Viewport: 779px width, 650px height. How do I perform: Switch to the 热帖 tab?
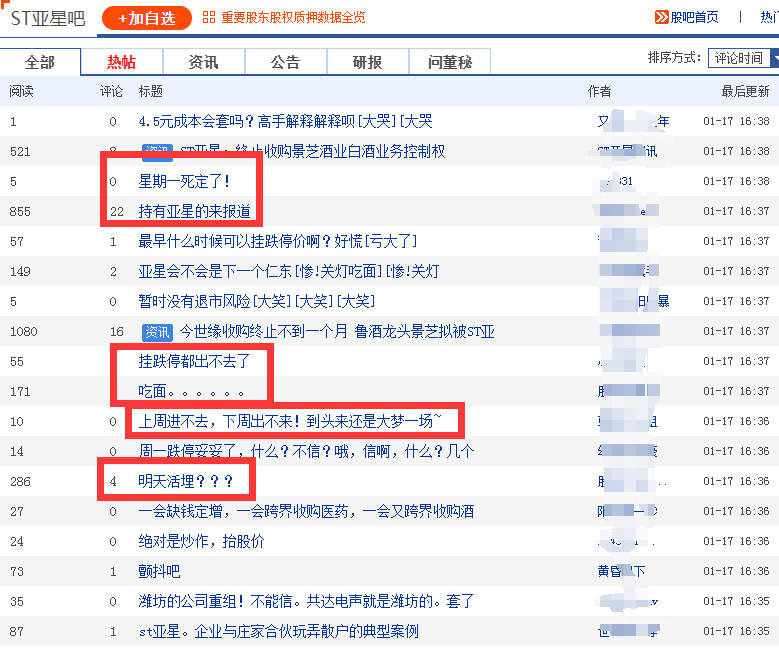point(121,62)
